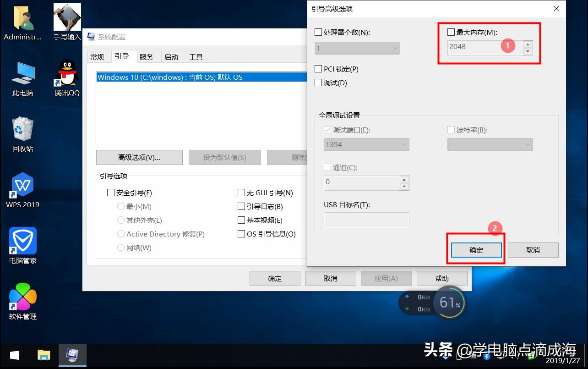Screen dimensions: 588x369
Task: Click the 高级选项(V) button
Action: pos(139,157)
